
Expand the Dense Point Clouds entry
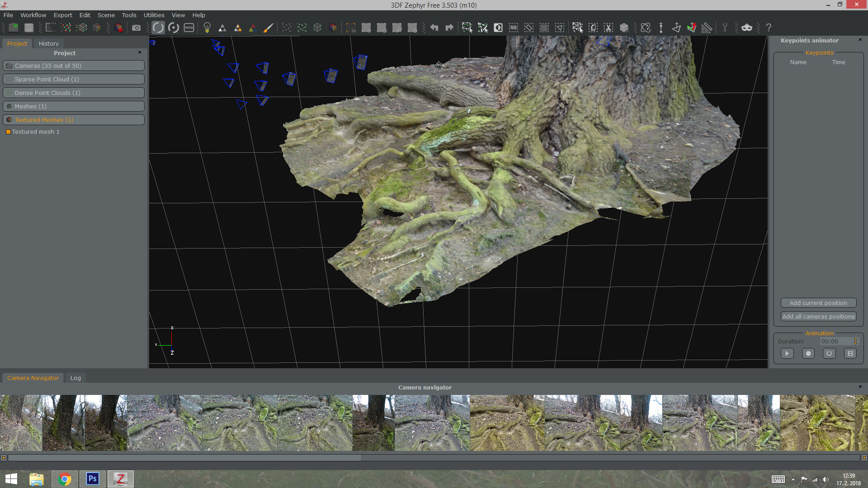click(73, 93)
